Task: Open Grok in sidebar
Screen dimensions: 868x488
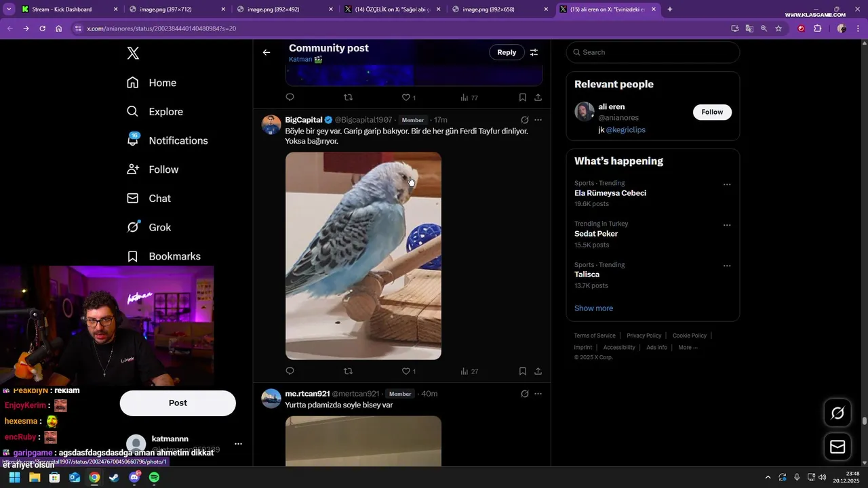Action: (x=149, y=227)
